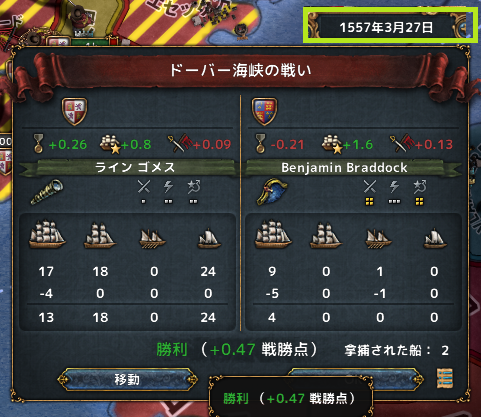Toggle game speed control next to date
Screen dimensions: 481x417
click(462, 29)
